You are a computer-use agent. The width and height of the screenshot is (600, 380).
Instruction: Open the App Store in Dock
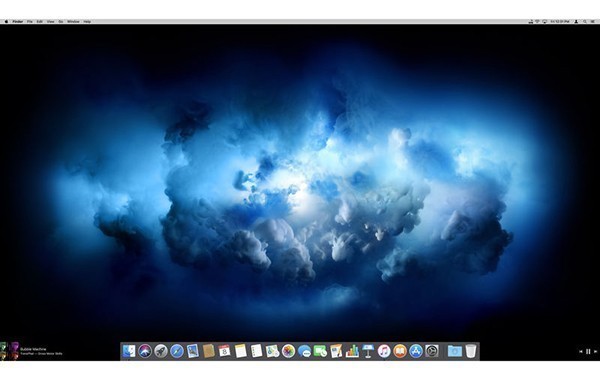(x=416, y=351)
